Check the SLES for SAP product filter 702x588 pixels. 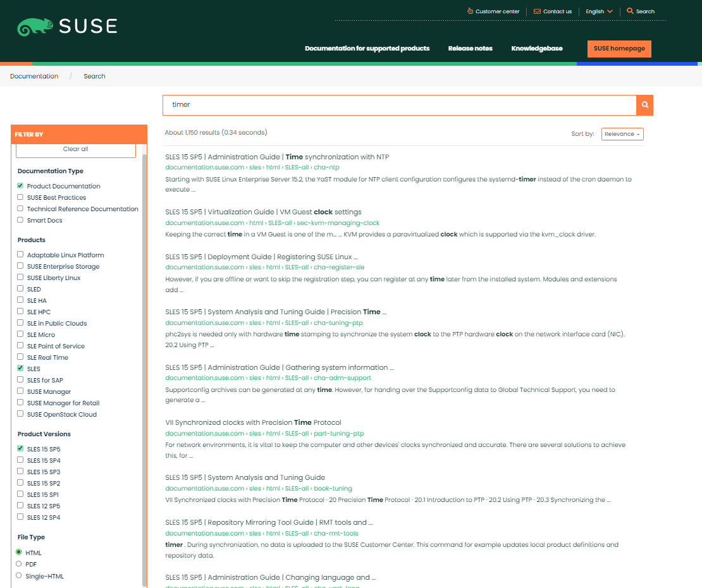(20, 380)
